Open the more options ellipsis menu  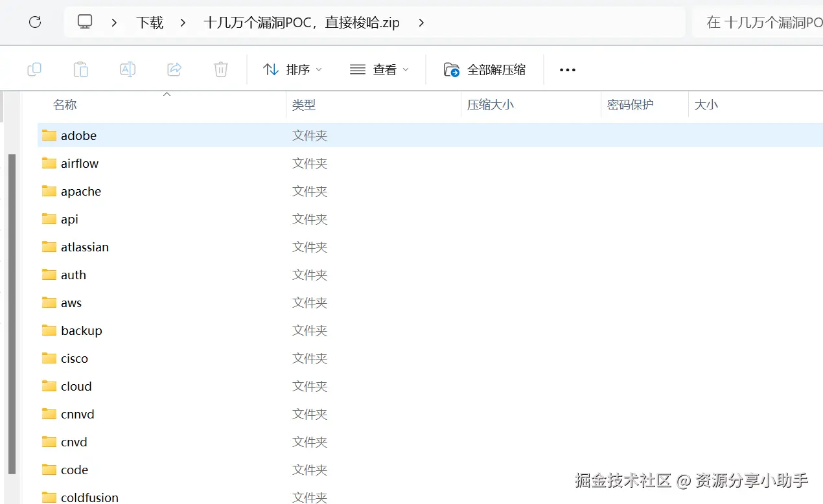click(x=568, y=70)
